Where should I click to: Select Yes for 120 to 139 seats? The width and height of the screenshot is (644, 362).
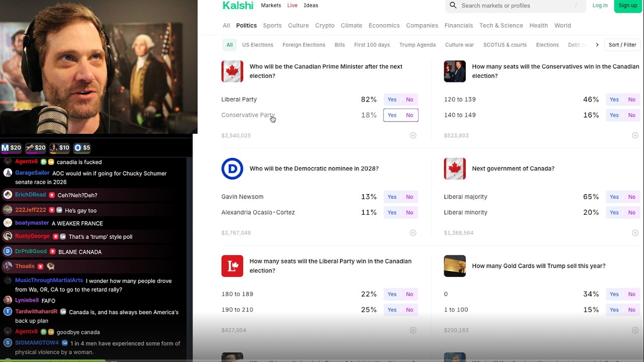pyautogui.click(x=614, y=100)
